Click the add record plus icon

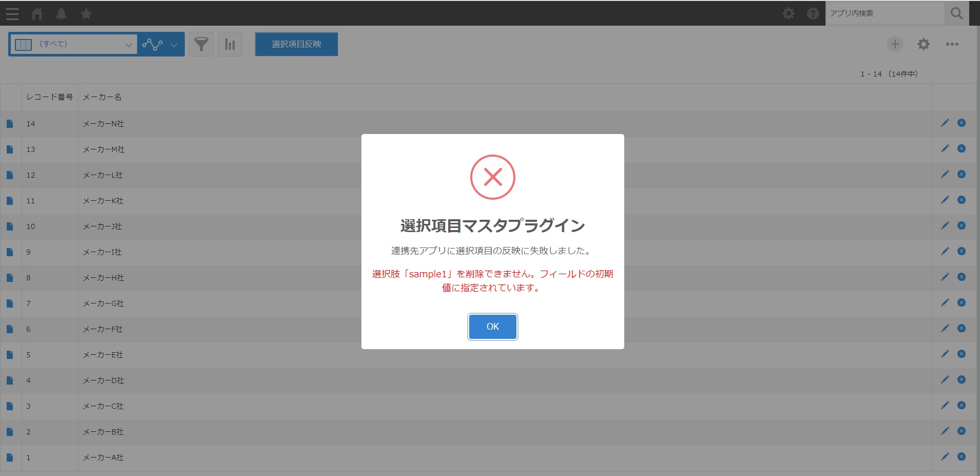coord(895,44)
